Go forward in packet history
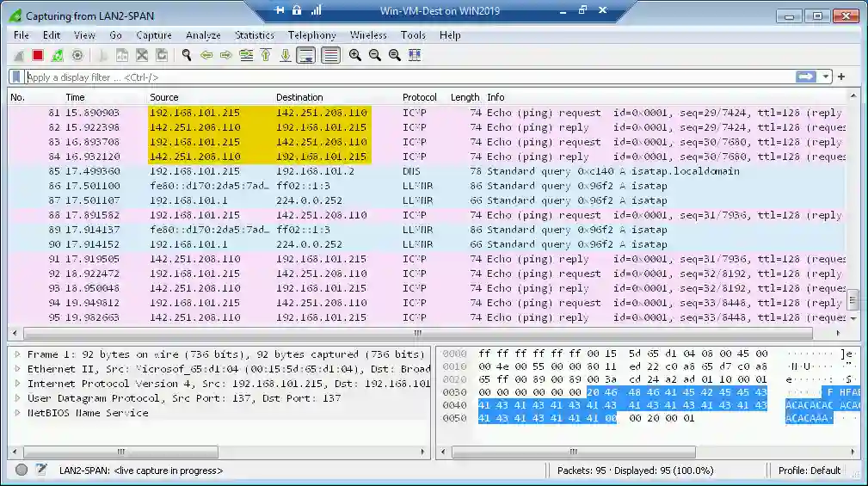Image resolution: width=868 pixels, height=486 pixels. click(226, 55)
